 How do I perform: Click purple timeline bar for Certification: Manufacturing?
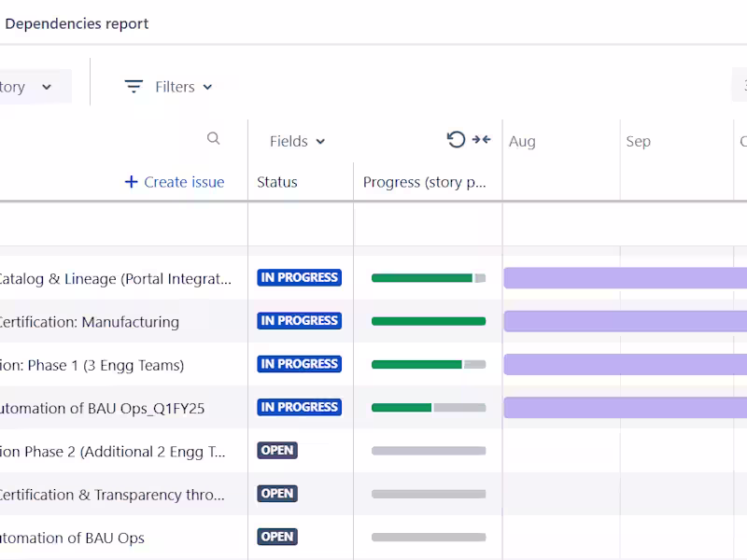tap(624, 321)
